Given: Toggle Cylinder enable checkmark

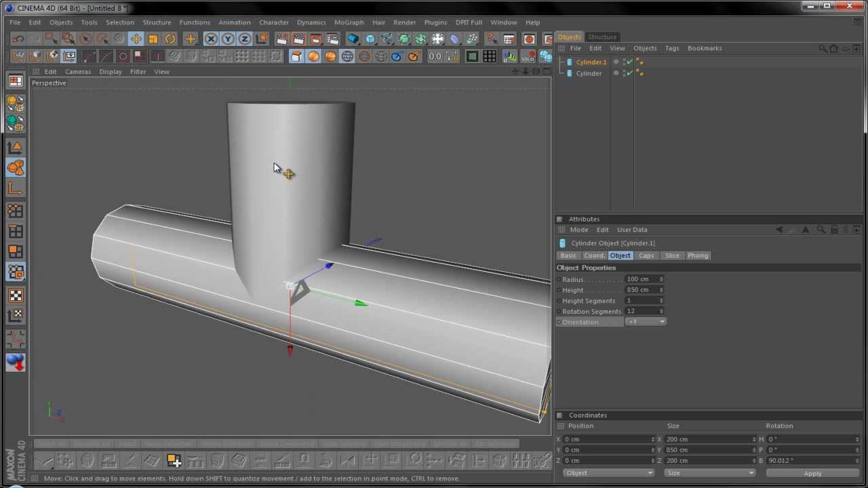Looking at the screenshot, I should click(x=629, y=73).
